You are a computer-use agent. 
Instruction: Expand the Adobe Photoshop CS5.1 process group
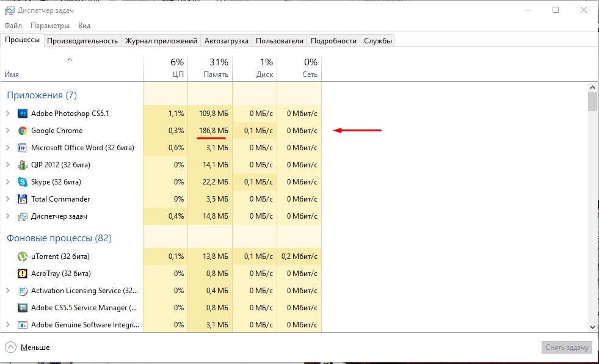8,114
